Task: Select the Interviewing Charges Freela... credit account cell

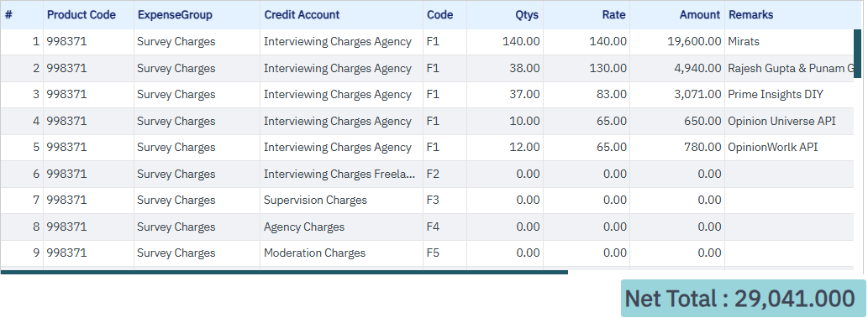Action: pyautogui.click(x=341, y=175)
